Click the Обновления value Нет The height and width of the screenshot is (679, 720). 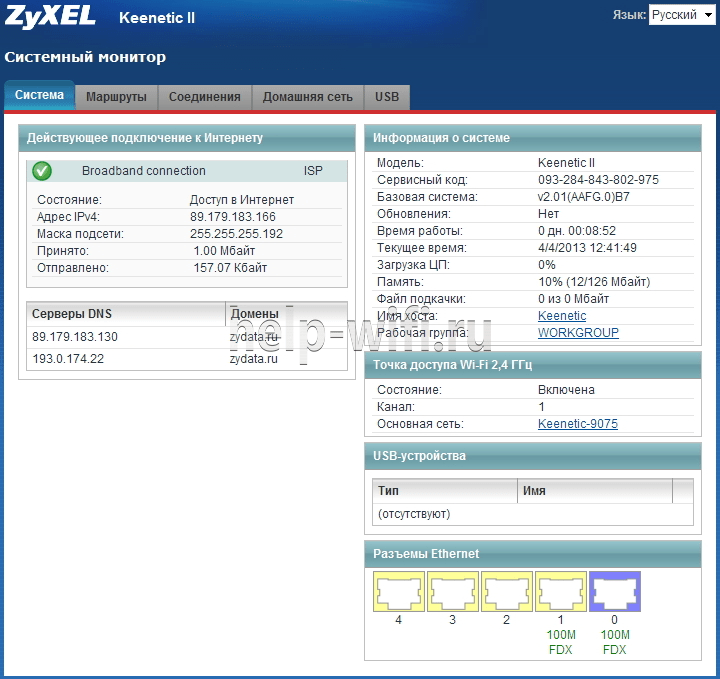[x=548, y=213]
